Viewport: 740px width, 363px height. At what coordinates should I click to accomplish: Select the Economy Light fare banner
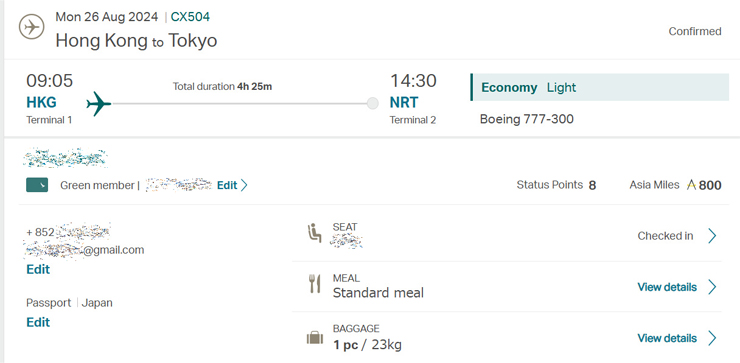[x=600, y=87]
